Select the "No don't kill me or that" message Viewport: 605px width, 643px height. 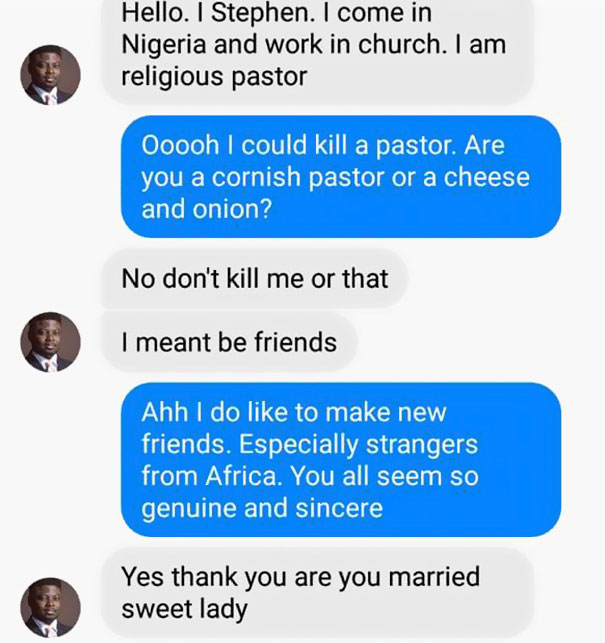click(254, 277)
